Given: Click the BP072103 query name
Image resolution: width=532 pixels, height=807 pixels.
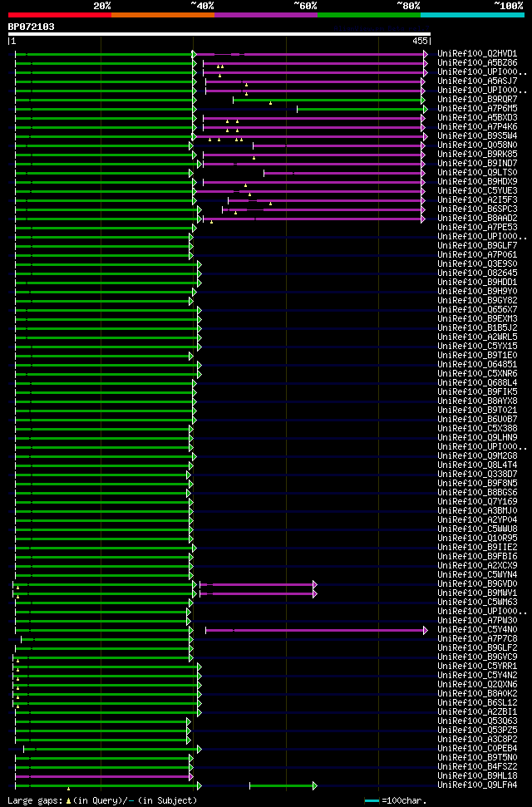Looking at the screenshot, I should 31,27.
